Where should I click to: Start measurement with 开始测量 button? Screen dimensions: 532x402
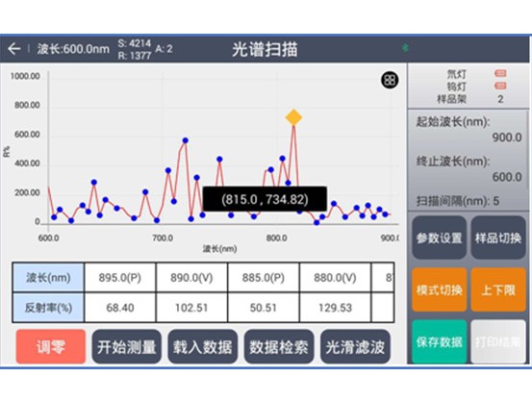point(127,347)
